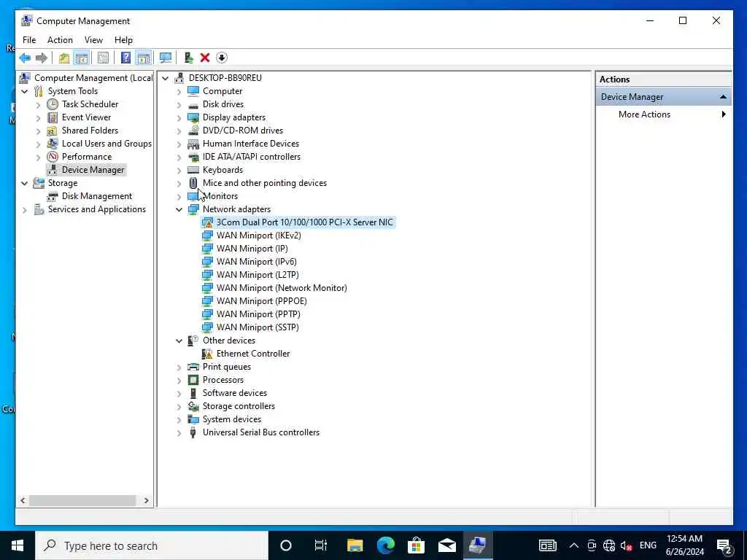747x560 pixels.
Task: Click the Task View taskbar button
Action: (x=321, y=545)
